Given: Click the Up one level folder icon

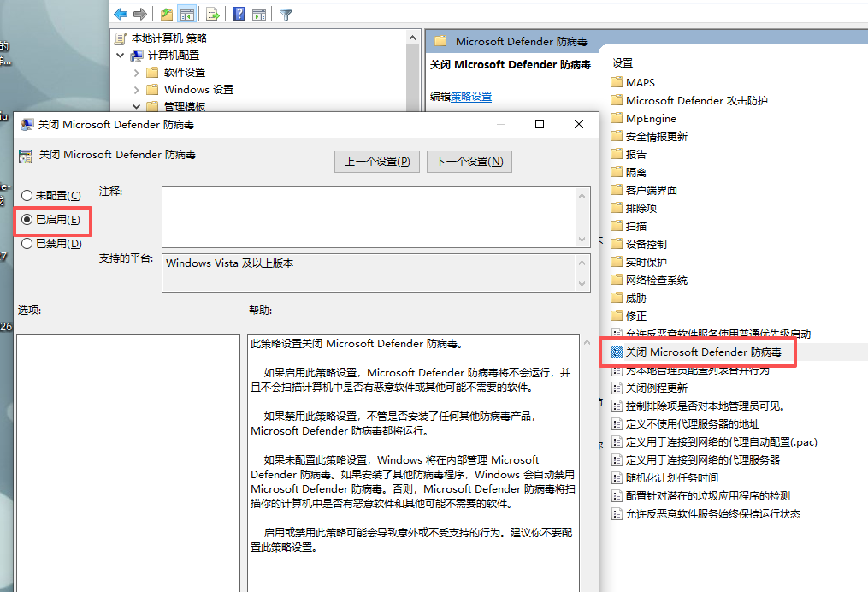Looking at the screenshot, I should click(166, 15).
